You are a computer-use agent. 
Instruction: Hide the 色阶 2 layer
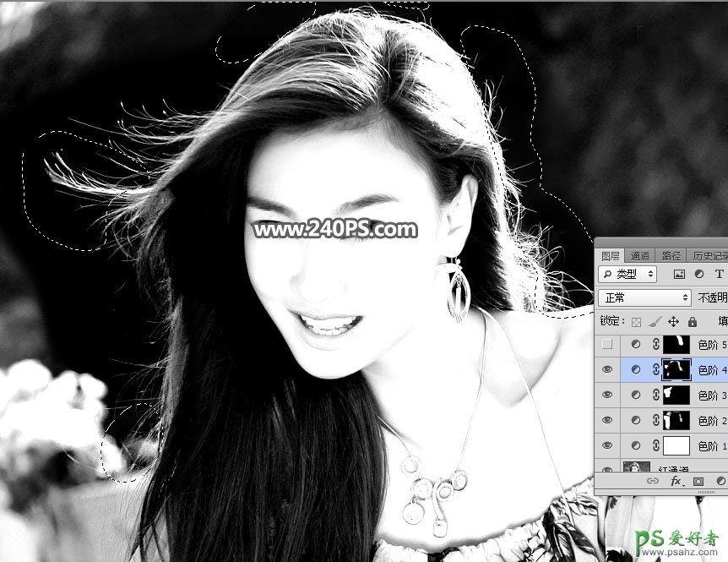coord(607,420)
